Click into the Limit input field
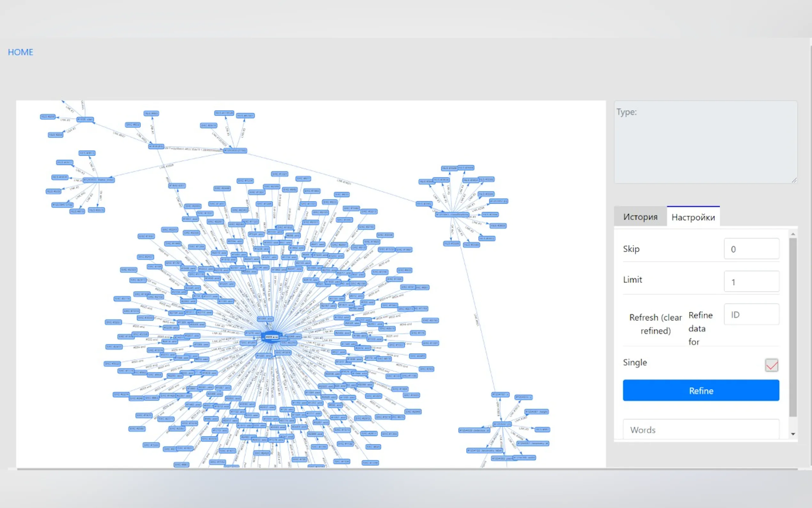 pos(751,282)
